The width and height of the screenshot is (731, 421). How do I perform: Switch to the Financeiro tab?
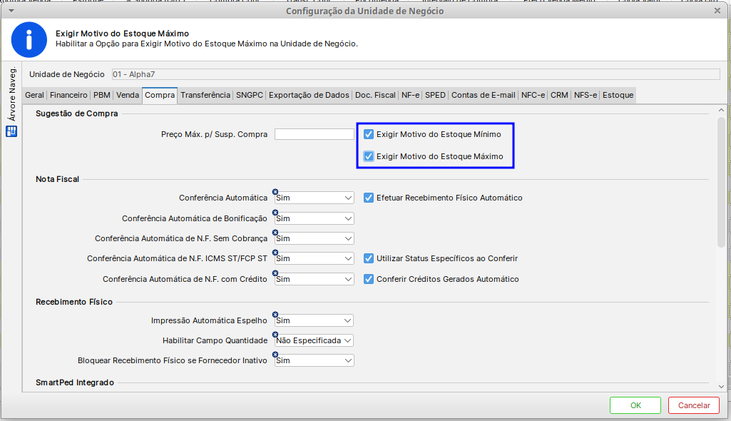(x=69, y=95)
